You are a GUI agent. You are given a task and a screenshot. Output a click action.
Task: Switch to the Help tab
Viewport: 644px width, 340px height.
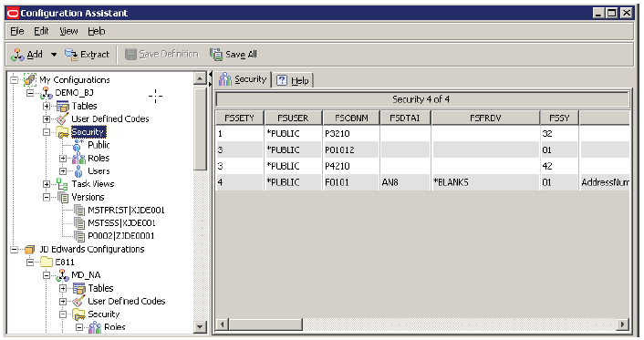pyautogui.click(x=293, y=80)
